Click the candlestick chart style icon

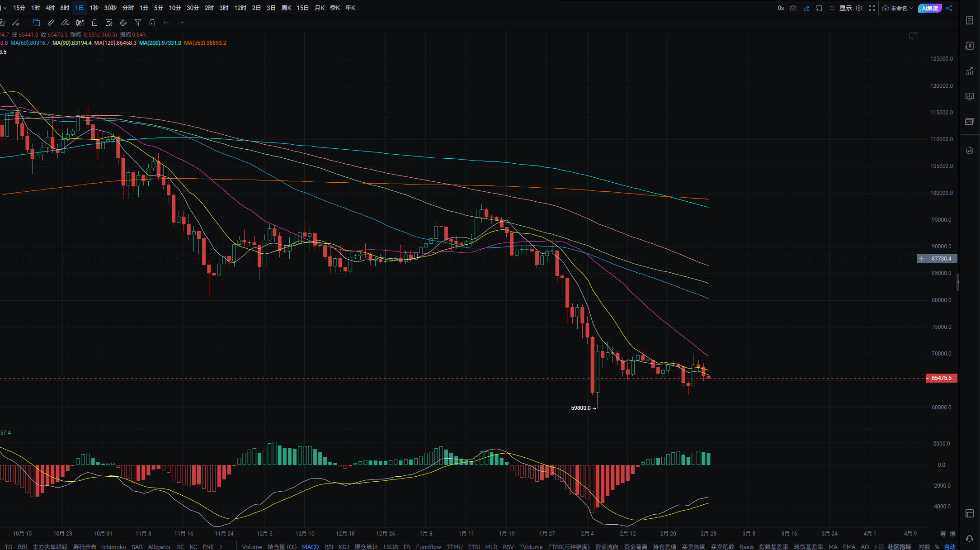80,23
